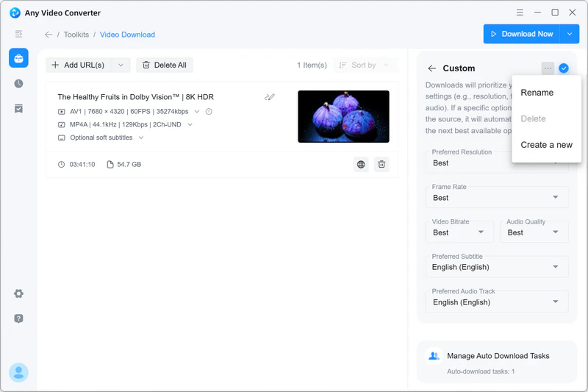Click the 54.7 GB file size

[129, 164]
